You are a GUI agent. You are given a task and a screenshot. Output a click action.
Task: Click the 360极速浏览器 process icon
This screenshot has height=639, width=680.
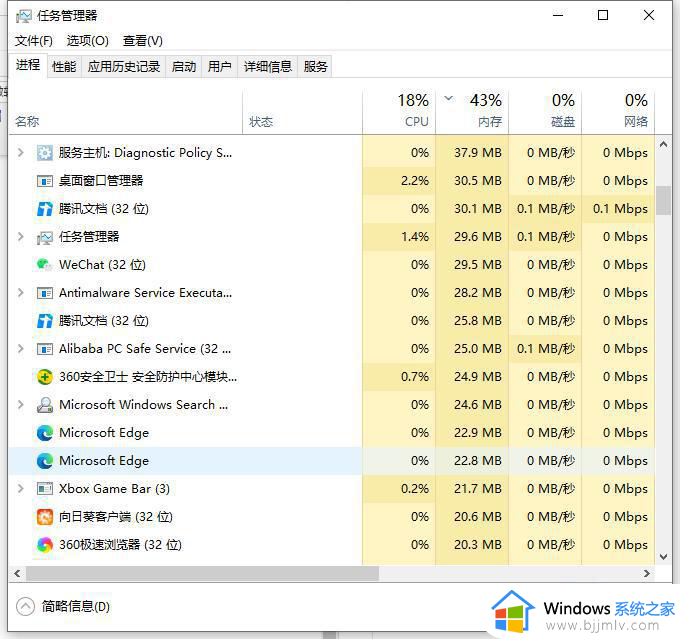coord(45,545)
